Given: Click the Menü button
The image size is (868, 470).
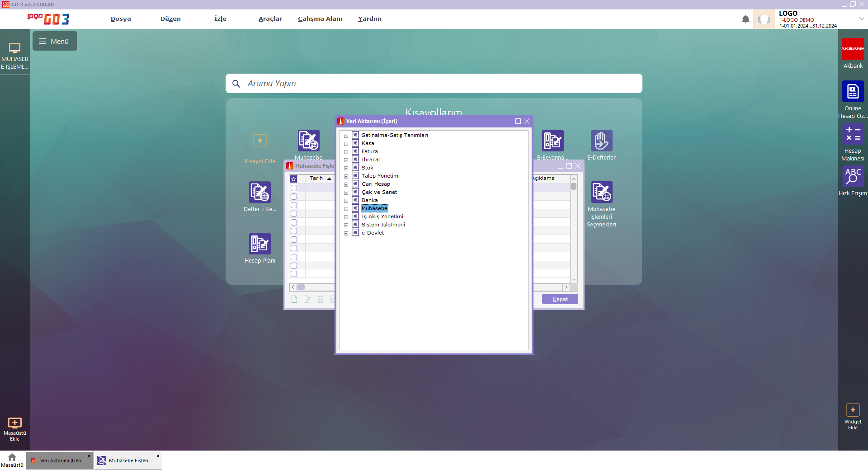Looking at the screenshot, I should coord(55,41).
